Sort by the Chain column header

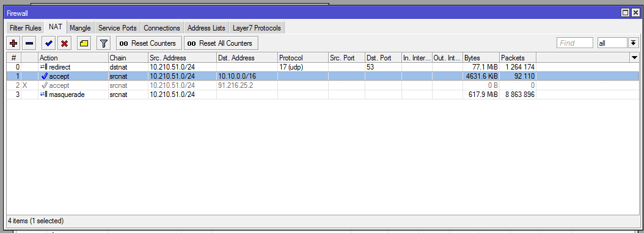[x=128, y=58]
